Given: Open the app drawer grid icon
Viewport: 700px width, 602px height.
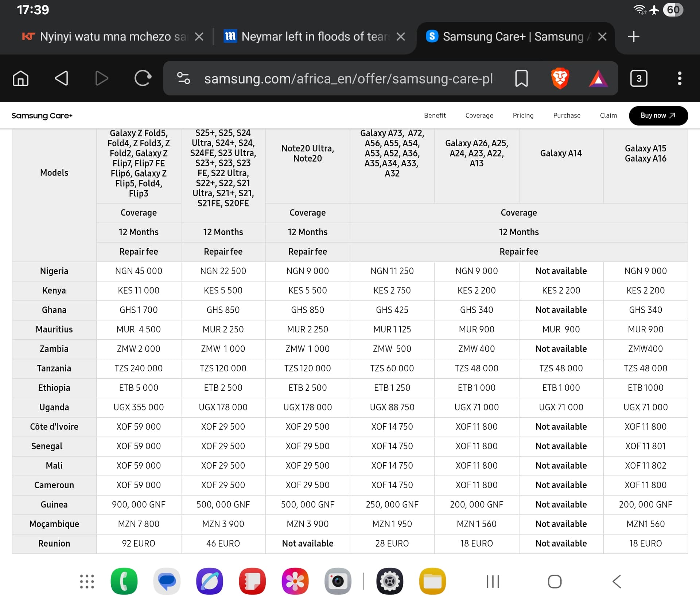Looking at the screenshot, I should [87, 581].
